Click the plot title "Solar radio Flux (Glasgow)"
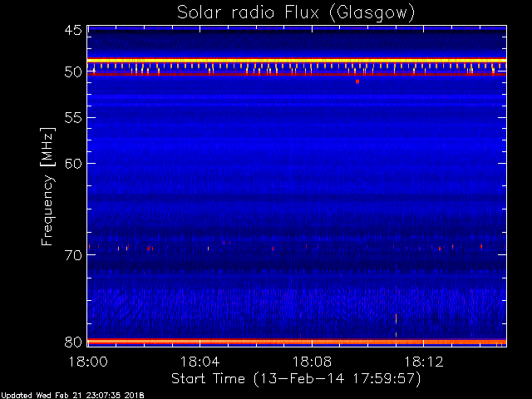 [x=296, y=13]
